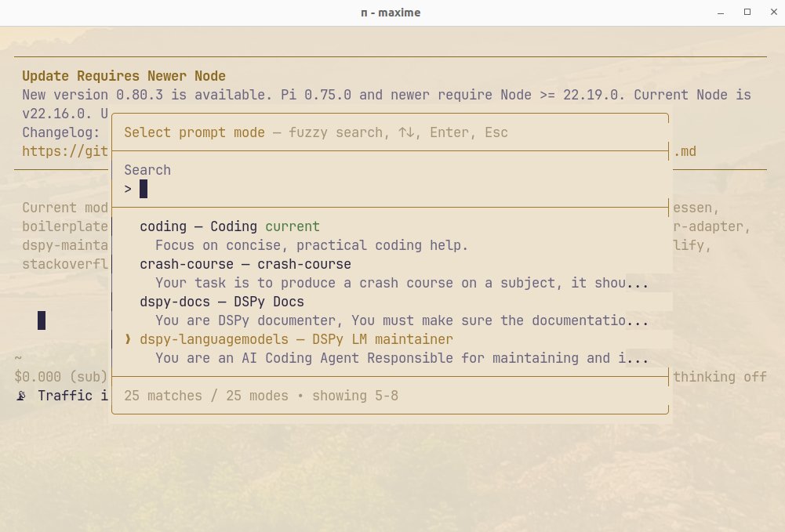Select the coding — Coding mode entry
The width and height of the screenshot is (785, 532).
[x=229, y=226]
